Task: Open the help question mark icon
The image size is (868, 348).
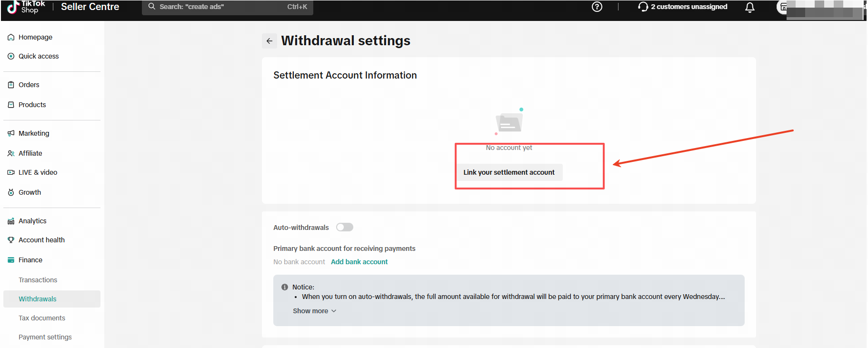Action: coord(597,7)
